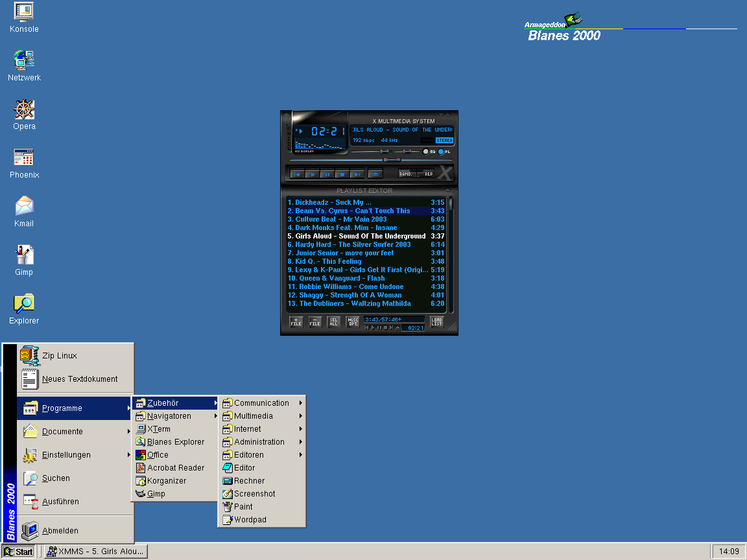The width and height of the screenshot is (747, 560).
Task: Click the Screenshot tool icon
Action: (227, 494)
